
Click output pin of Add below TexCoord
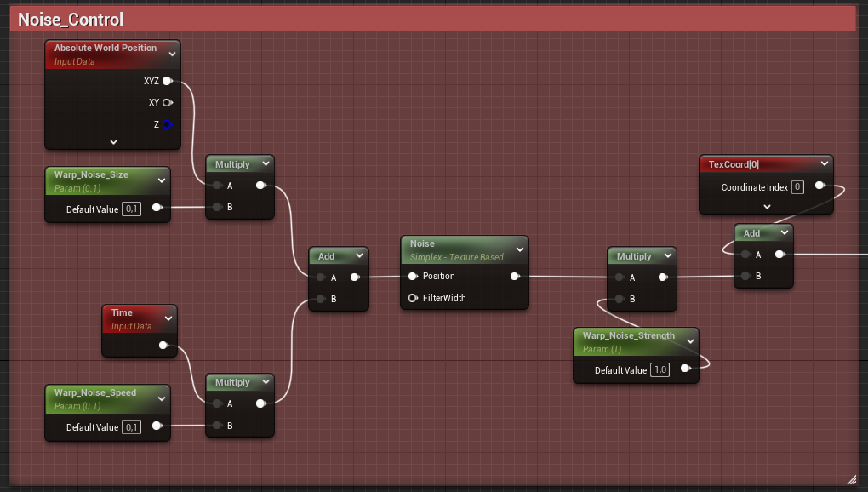(x=780, y=255)
